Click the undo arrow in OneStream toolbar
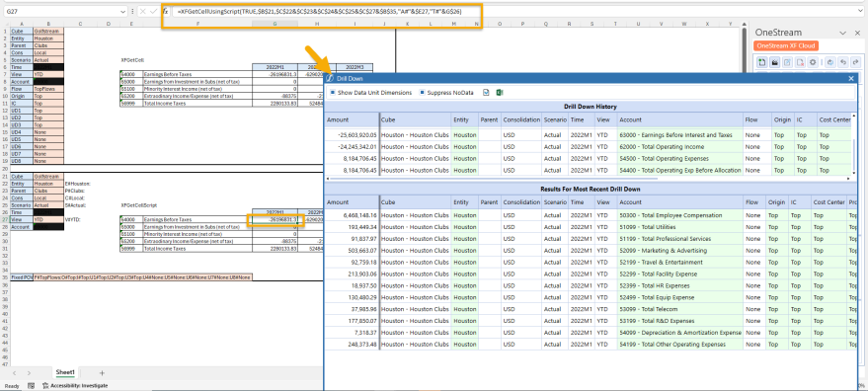Image resolution: width=868 pixels, height=391 pixels. (843, 62)
